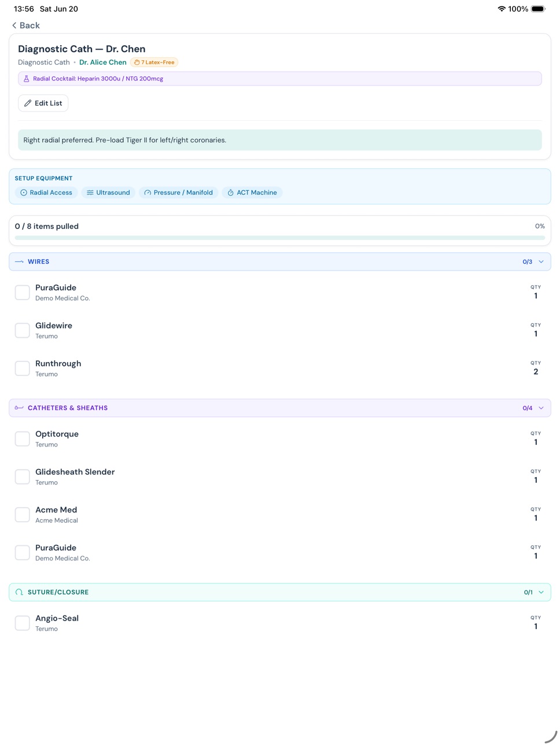The image size is (560, 746).
Task: Check the Glidewire item checkbox
Action: tap(23, 330)
